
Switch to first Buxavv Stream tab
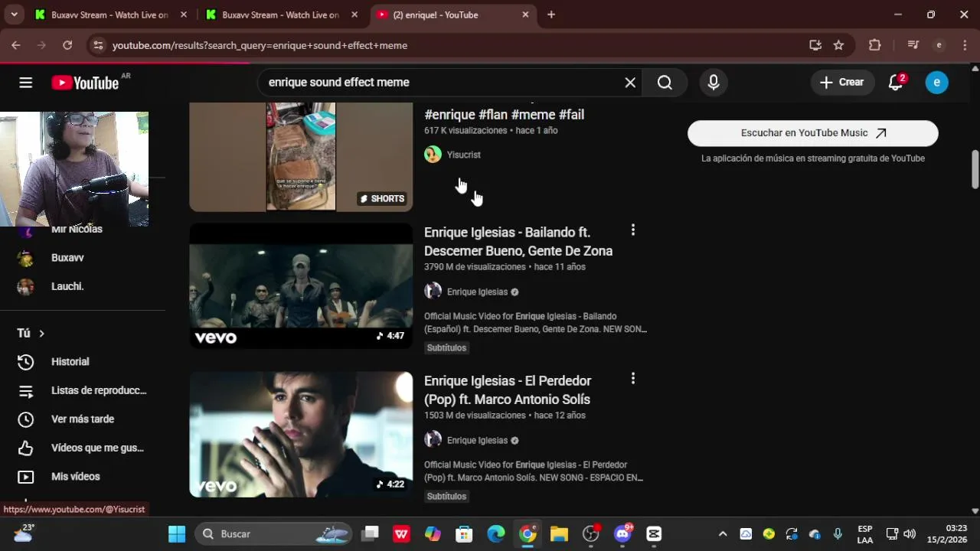point(110,15)
